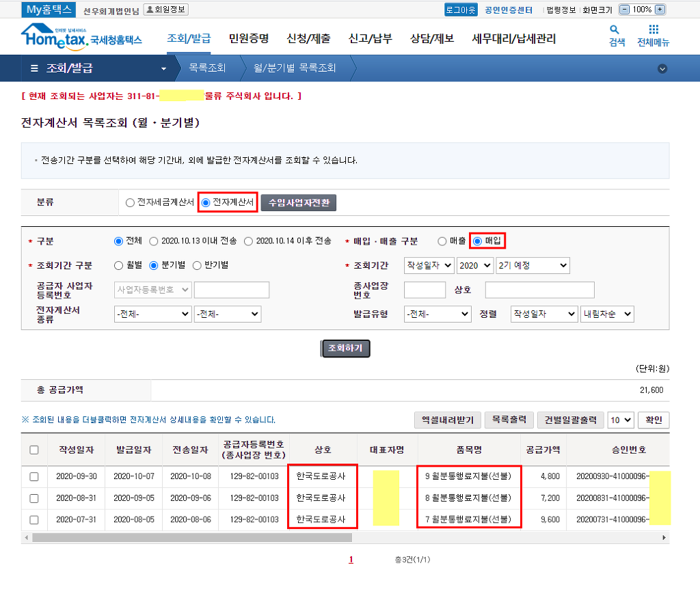The image size is (700, 598).
Task: Click the screen size minus icon
Action: pos(625,10)
